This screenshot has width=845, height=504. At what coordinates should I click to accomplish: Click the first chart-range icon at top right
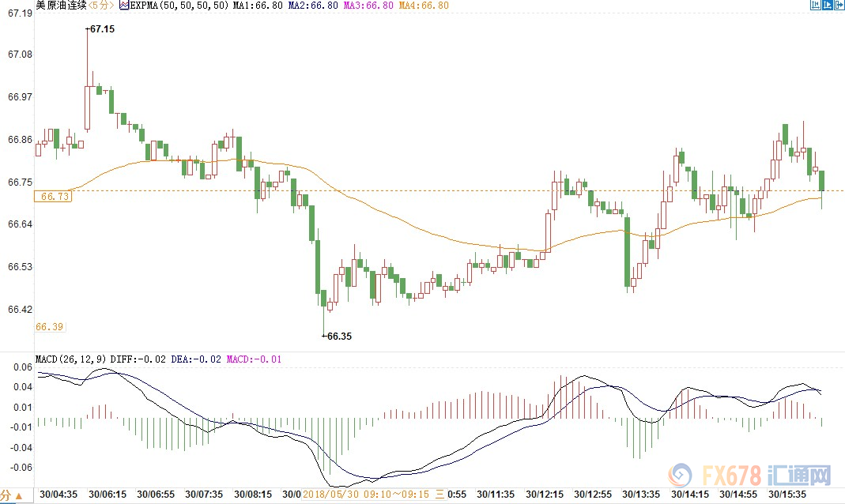tap(816, 6)
